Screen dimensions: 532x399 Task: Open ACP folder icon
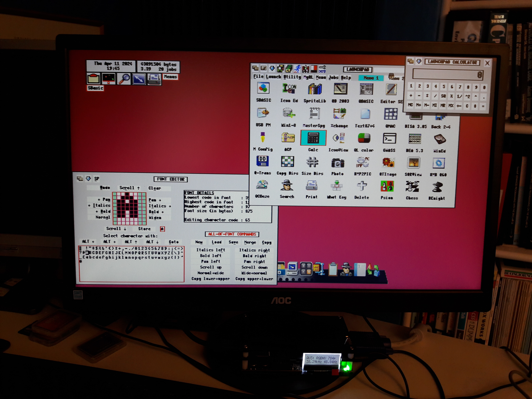[288, 138]
